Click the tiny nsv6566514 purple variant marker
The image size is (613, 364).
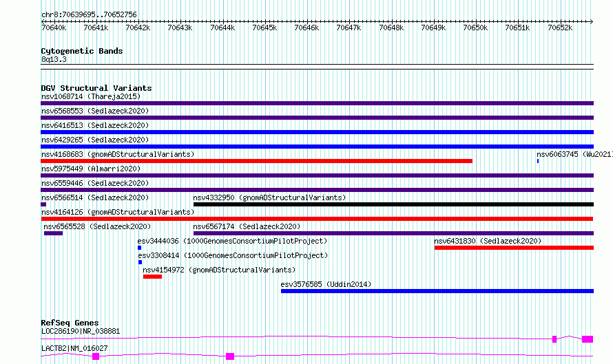click(x=43, y=204)
